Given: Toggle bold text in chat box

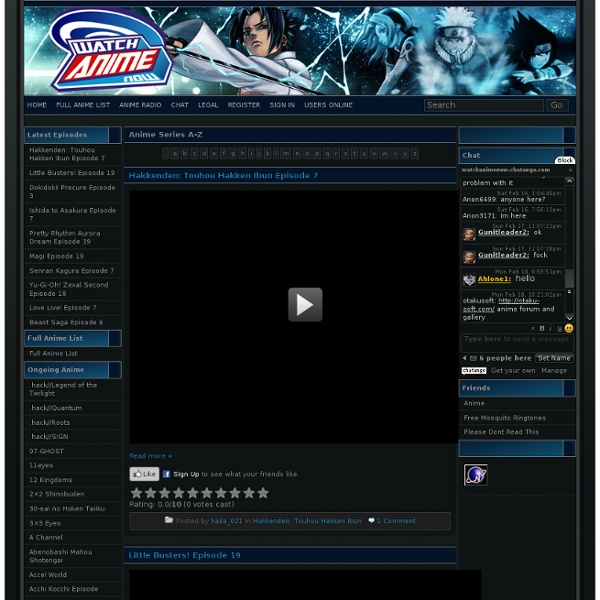Looking at the screenshot, I should [542, 328].
